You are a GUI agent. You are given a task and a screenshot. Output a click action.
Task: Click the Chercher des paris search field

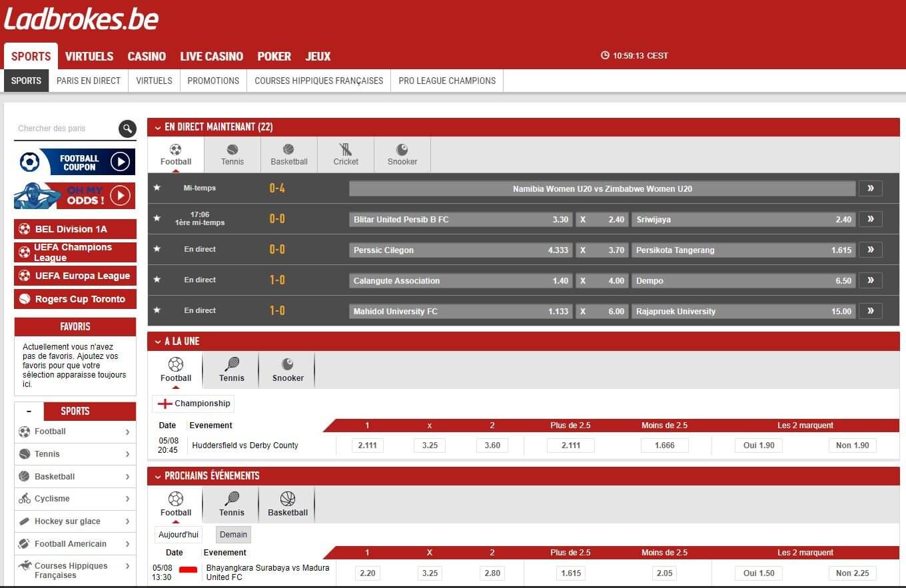click(x=65, y=129)
